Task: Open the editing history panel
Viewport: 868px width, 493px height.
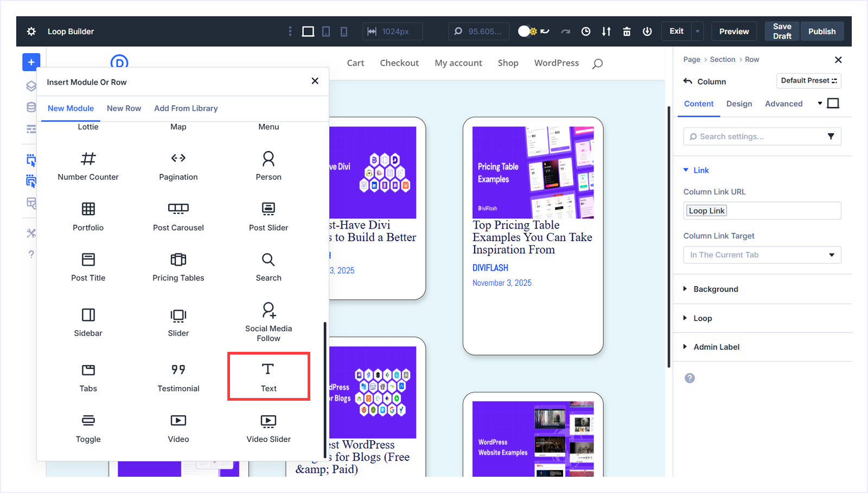Action: point(586,31)
